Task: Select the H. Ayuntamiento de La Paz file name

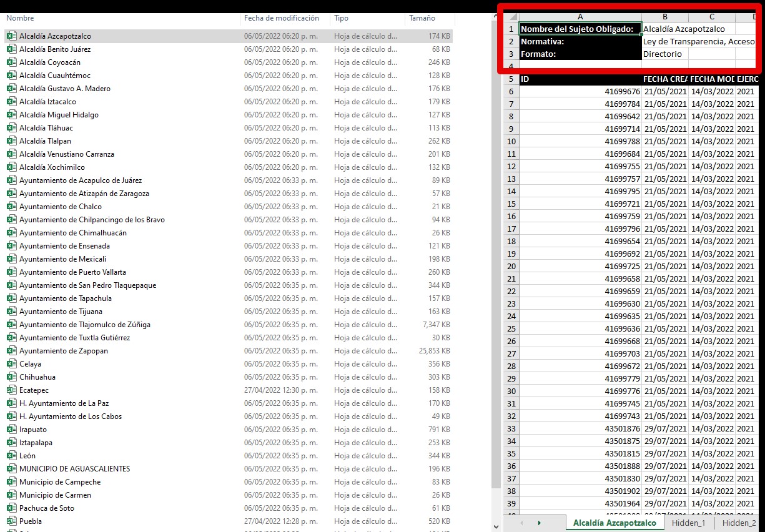Action: (64, 403)
